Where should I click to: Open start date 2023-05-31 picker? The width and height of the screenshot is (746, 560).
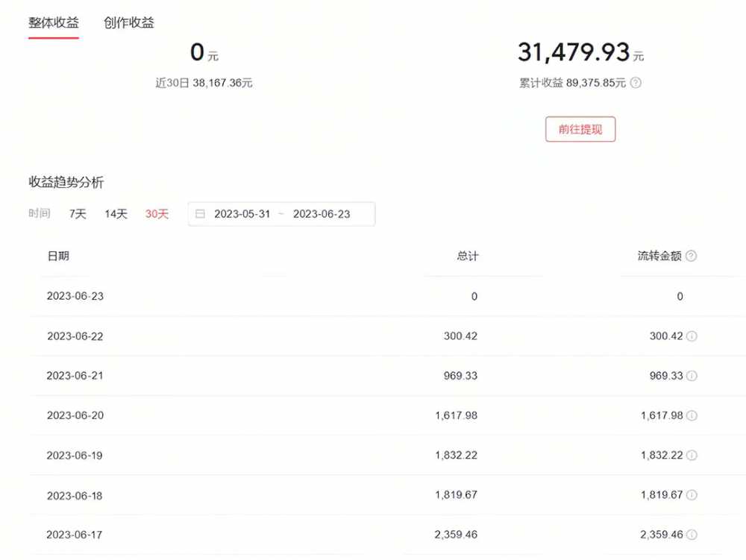(242, 214)
